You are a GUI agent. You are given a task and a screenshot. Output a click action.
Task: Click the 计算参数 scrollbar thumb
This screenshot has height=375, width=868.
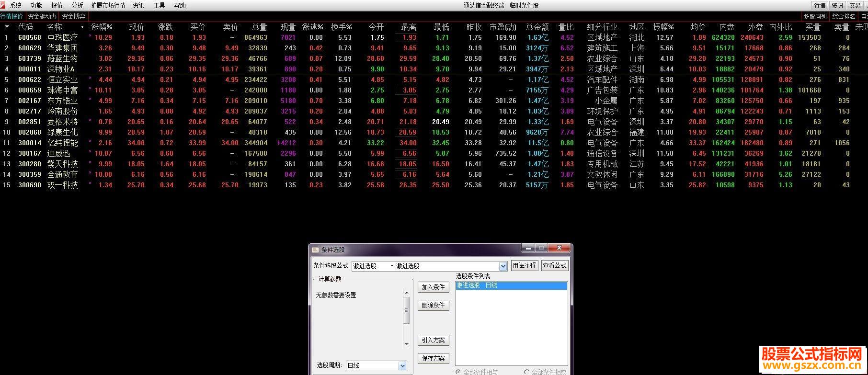(x=407, y=310)
